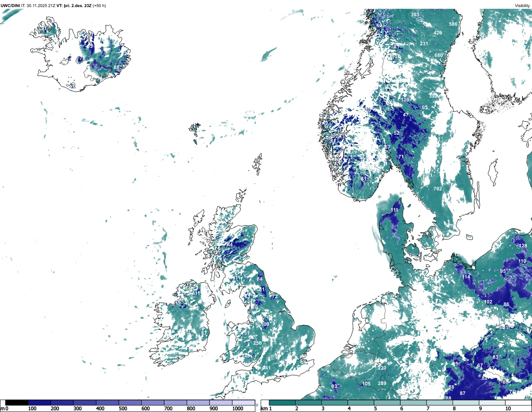This screenshot has height=412, width=532.
Task: Click visibility value 220 in Germany
Action: pos(382,368)
